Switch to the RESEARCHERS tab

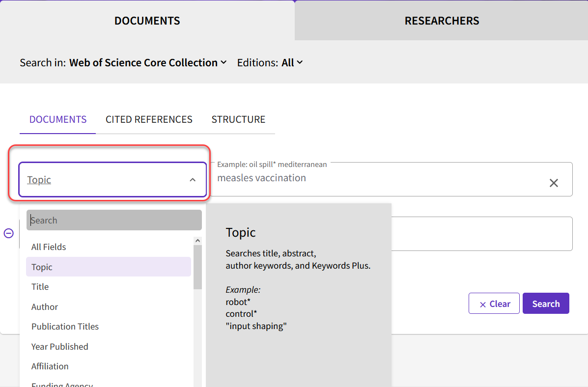pyautogui.click(x=442, y=21)
